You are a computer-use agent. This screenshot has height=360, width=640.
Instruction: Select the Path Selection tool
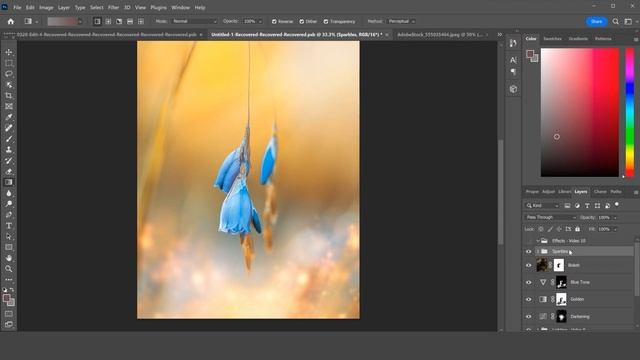tap(9, 236)
